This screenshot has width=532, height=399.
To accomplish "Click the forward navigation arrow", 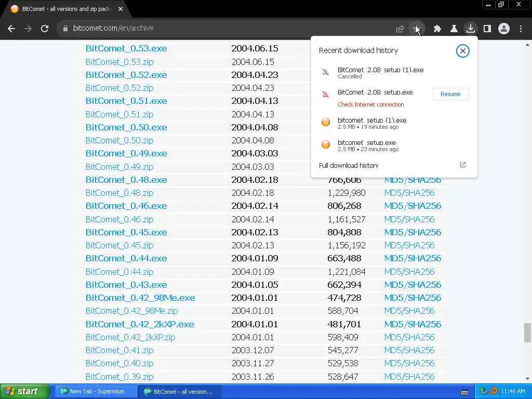I will point(28,29).
